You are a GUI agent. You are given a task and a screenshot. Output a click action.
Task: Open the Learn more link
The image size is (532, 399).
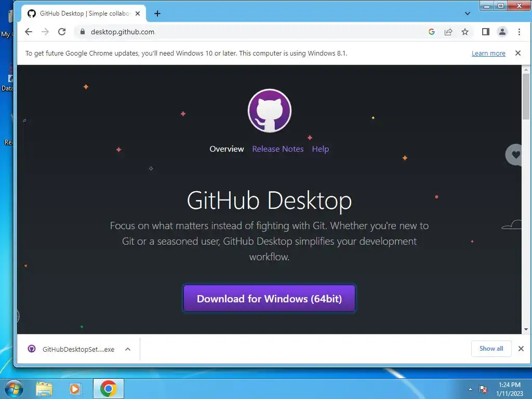[488, 54]
